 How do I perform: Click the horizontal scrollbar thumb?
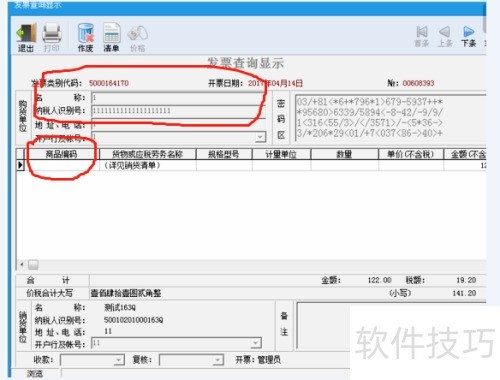point(33,265)
